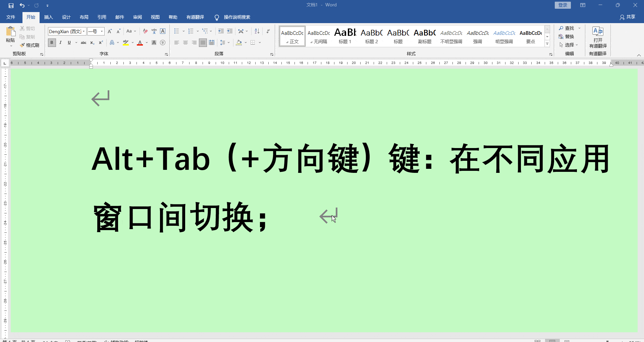Open line spacing options dropdown
The width and height of the screenshot is (644, 342).
[x=225, y=43]
